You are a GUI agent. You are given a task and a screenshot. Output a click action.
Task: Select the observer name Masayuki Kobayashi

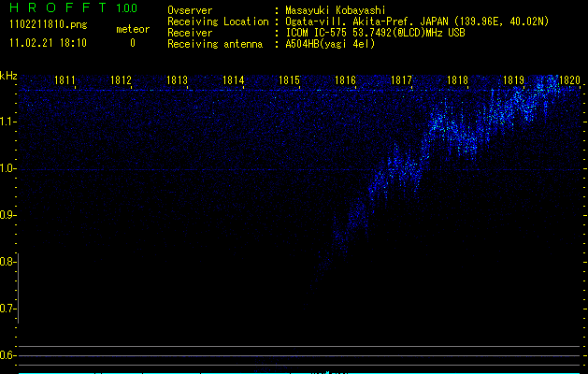(x=336, y=10)
